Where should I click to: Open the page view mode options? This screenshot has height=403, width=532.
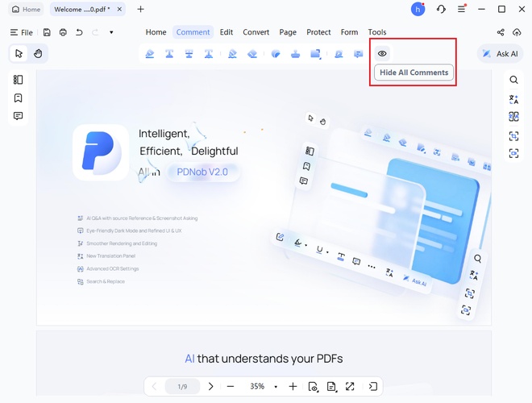(314, 386)
